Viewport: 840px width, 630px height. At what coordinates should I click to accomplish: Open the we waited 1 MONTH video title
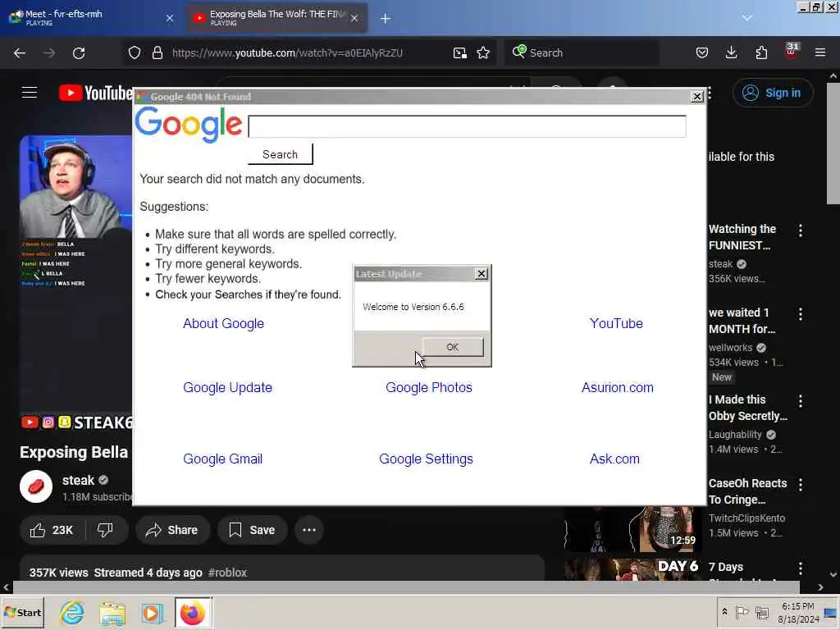(742, 321)
